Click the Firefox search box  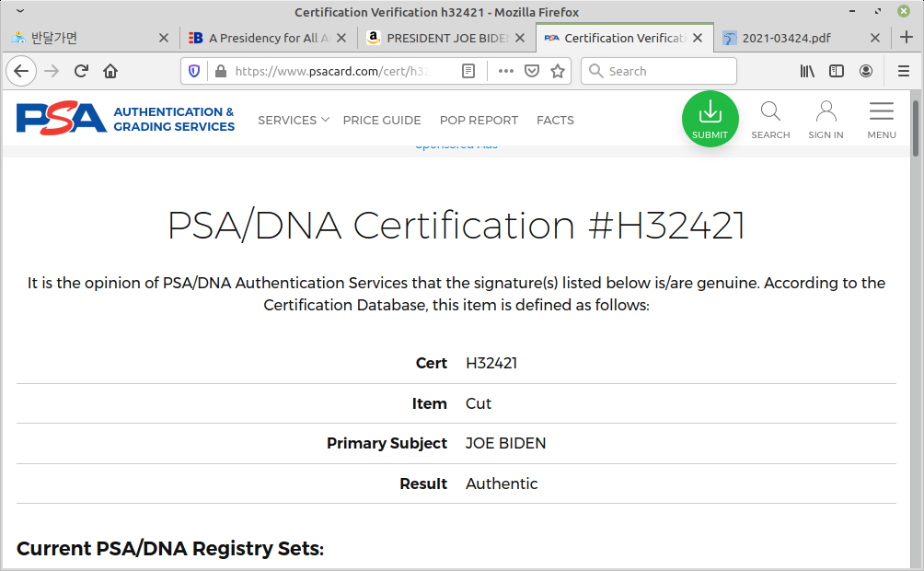pyautogui.click(x=659, y=72)
